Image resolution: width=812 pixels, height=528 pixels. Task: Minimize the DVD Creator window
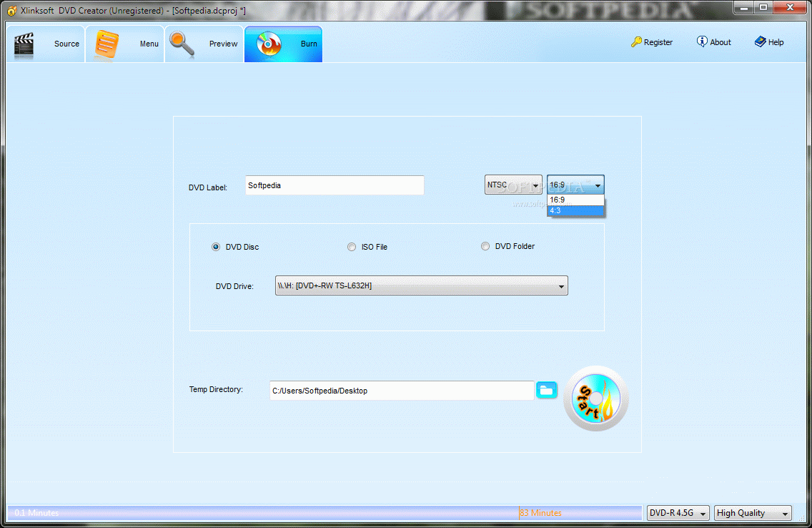[x=744, y=7]
